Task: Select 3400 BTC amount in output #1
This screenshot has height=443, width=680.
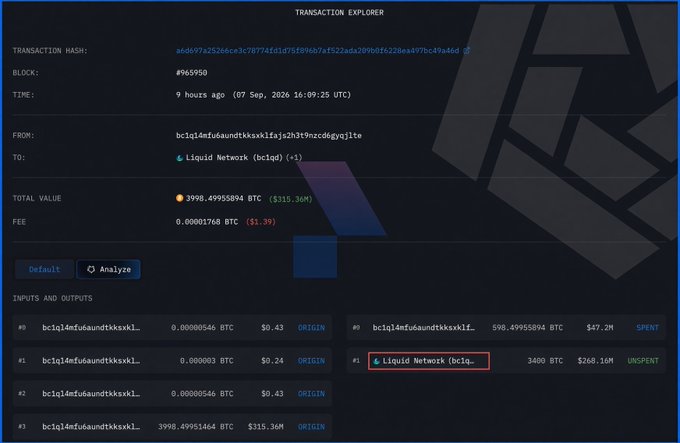Action: tap(545, 361)
